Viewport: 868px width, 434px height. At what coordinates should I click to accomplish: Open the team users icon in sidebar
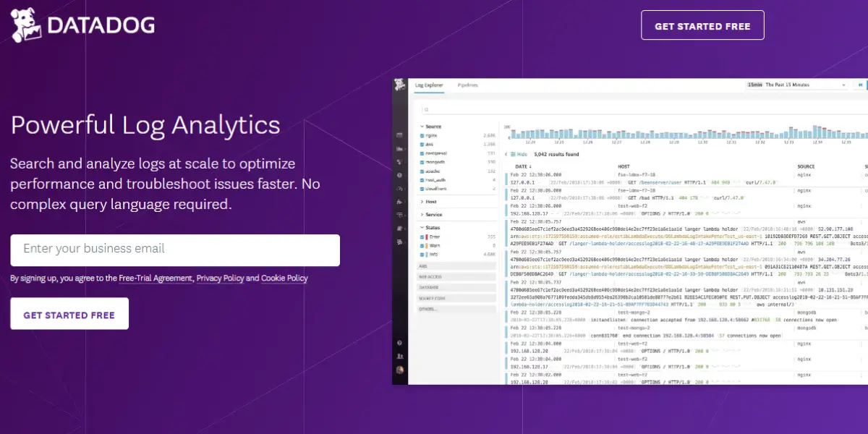click(x=399, y=357)
